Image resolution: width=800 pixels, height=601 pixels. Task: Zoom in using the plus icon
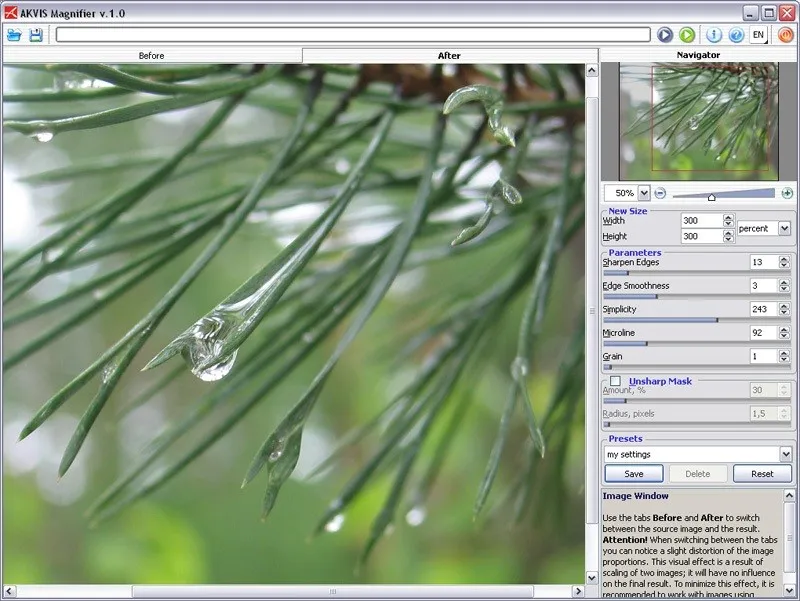[x=787, y=191]
